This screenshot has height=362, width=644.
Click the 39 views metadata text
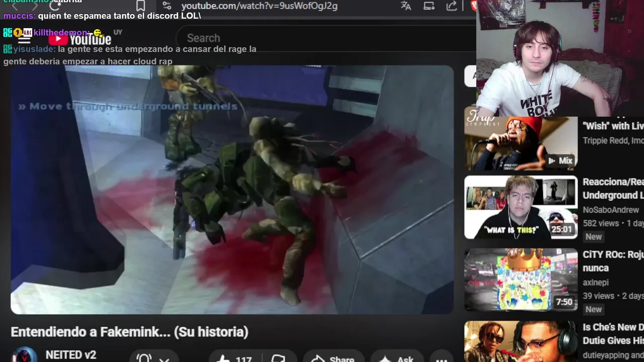[x=599, y=296]
